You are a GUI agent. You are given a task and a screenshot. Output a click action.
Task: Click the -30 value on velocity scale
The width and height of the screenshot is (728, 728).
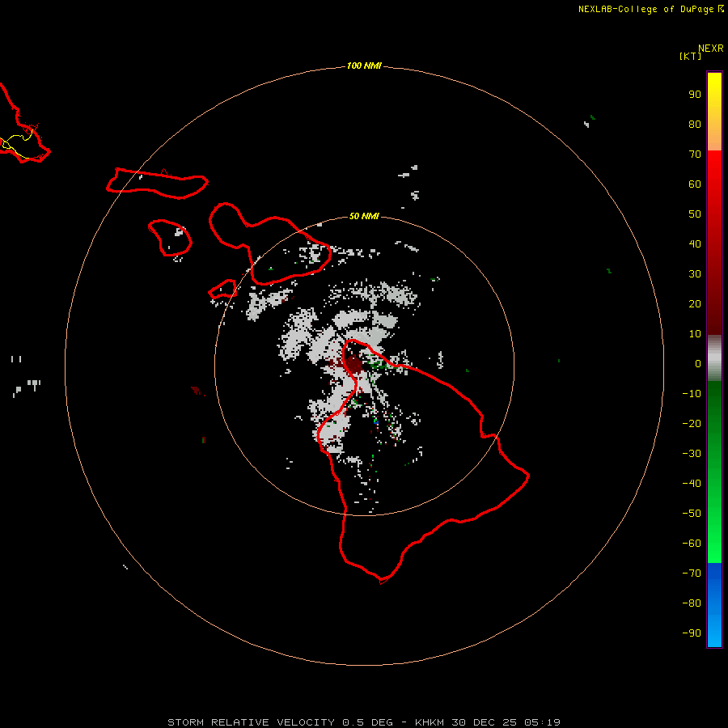(x=692, y=454)
